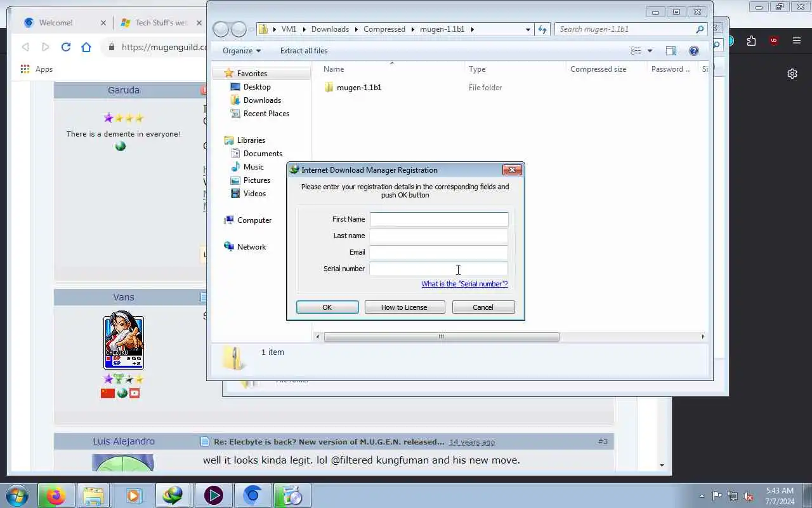Click the change view icon in Explorer
Viewport: 812px width, 508px height.
click(636, 51)
